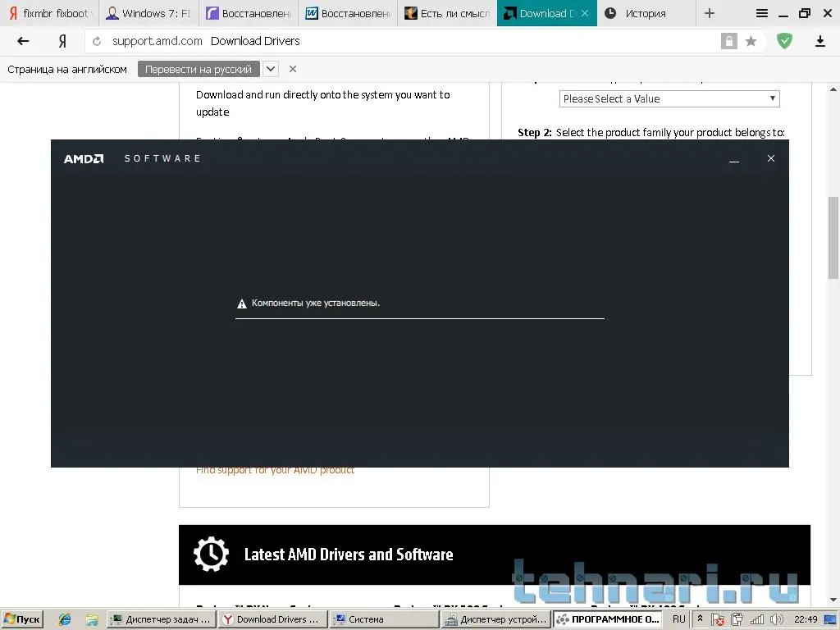Click the Компоненты уже установлены message
This screenshot has height=630, width=840.
[x=316, y=304]
